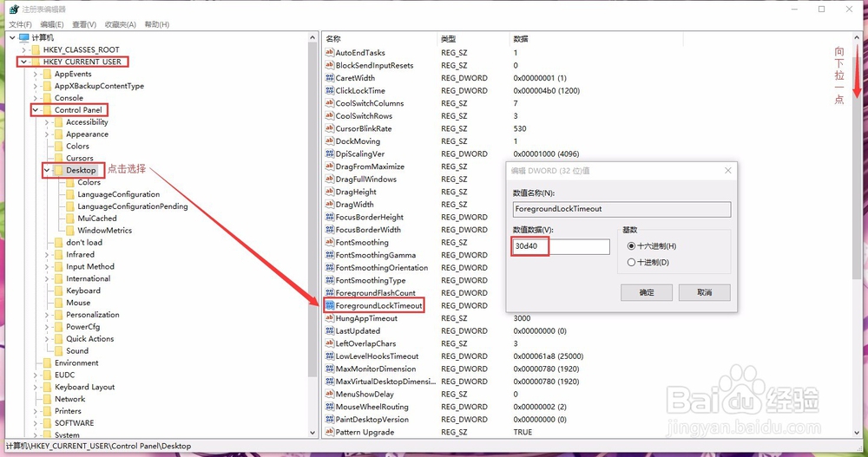Screen dimensions: 868x457
Task: Click the Network folder icon
Action: click(x=47, y=400)
